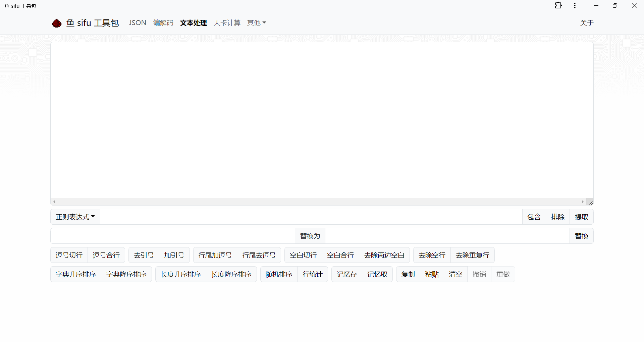Screen dimensions: 644x342
Task: Focus the replacement text field after 替换为
Action: (x=447, y=236)
